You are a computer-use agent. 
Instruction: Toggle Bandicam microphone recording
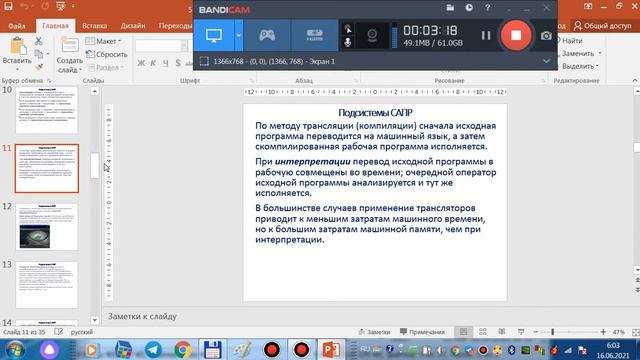[x=348, y=42]
